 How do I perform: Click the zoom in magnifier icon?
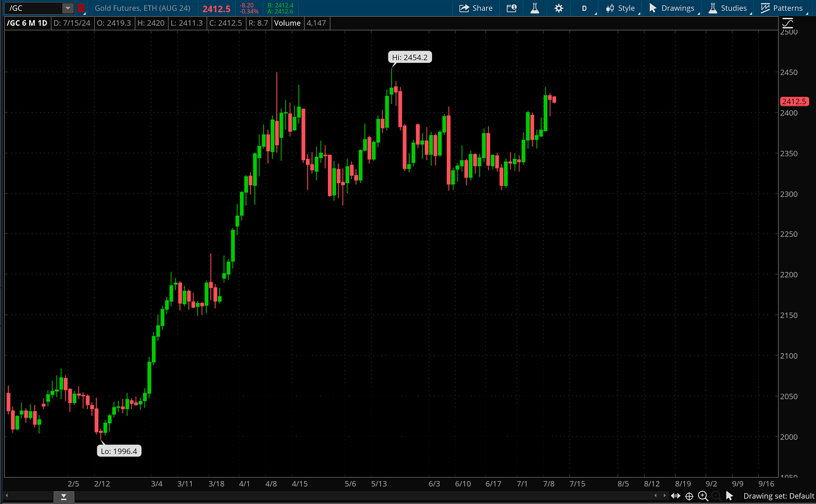pyautogui.click(x=703, y=496)
